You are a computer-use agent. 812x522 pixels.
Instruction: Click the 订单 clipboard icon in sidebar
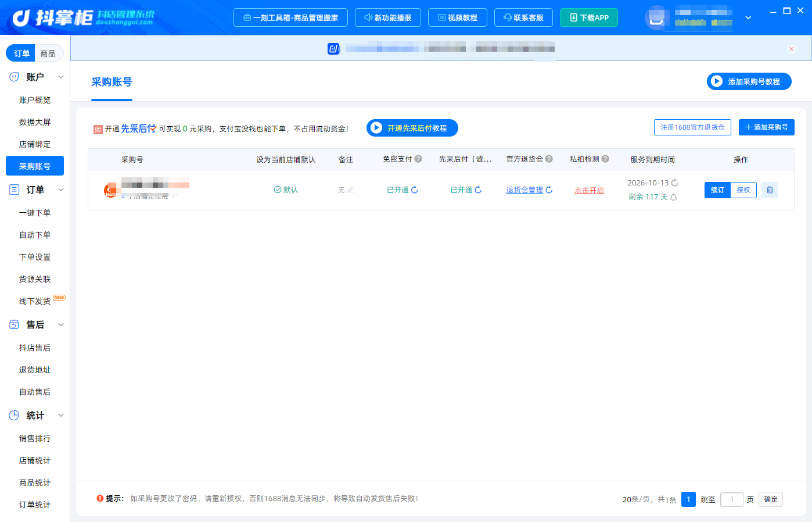pyautogui.click(x=14, y=190)
